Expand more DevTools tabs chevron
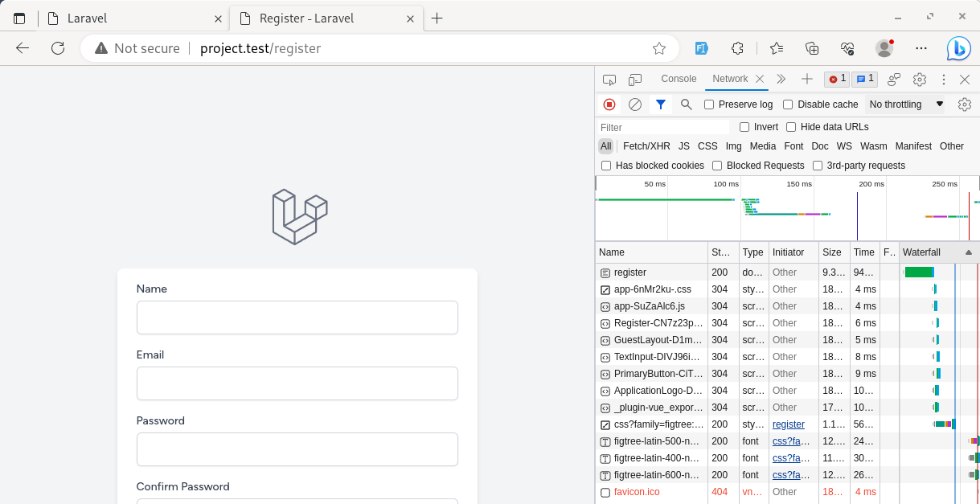Screen dimensions: 980x504 coord(781,79)
